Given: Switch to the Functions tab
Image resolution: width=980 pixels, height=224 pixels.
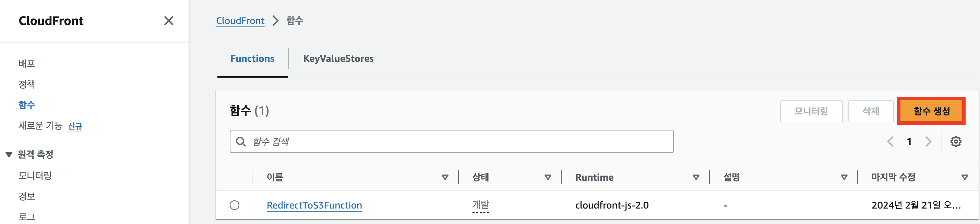Looking at the screenshot, I should click(252, 59).
